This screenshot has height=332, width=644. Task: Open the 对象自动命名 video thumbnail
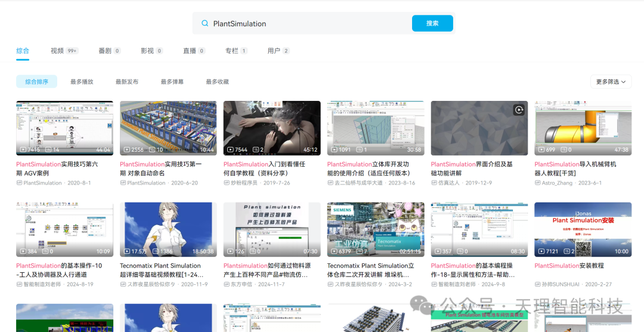coord(168,128)
